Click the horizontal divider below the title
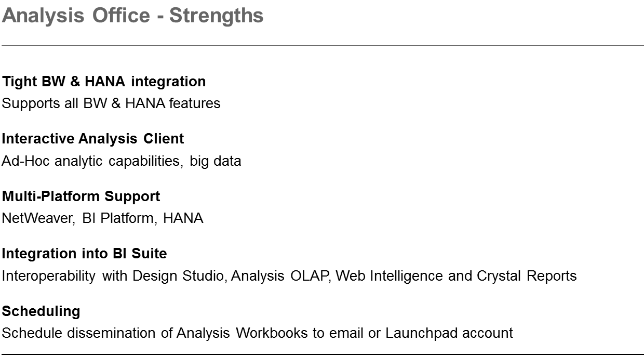The width and height of the screenshot is (644, 355). point(322,46)
